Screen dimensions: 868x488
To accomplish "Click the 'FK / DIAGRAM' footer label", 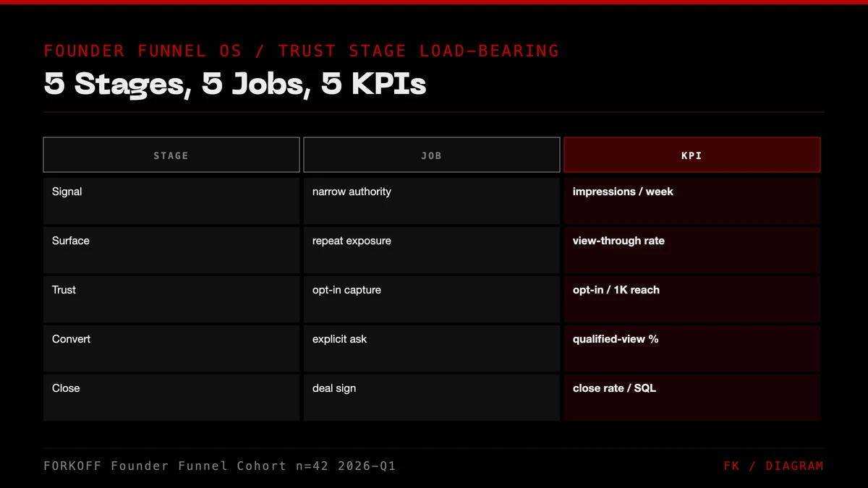I will (773, 466).
